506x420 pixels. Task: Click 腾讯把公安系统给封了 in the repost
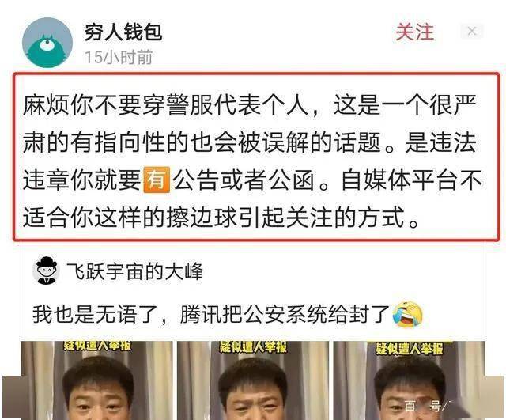[285, 314]
